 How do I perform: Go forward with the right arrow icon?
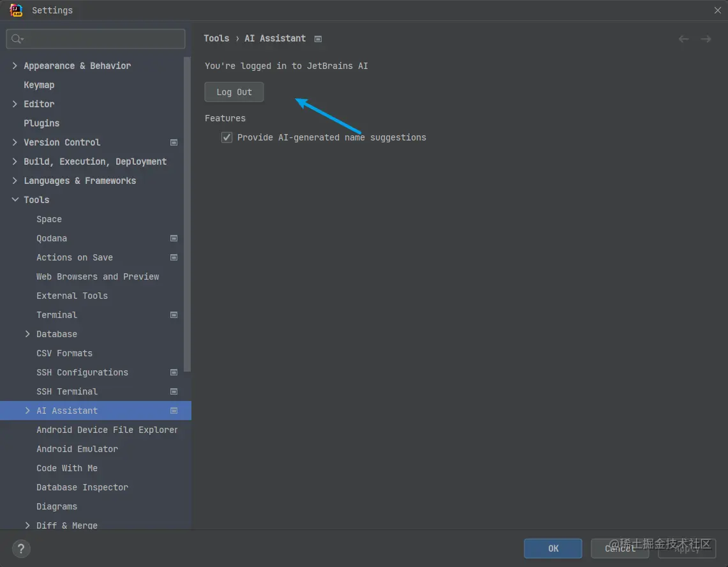(706, 39)
